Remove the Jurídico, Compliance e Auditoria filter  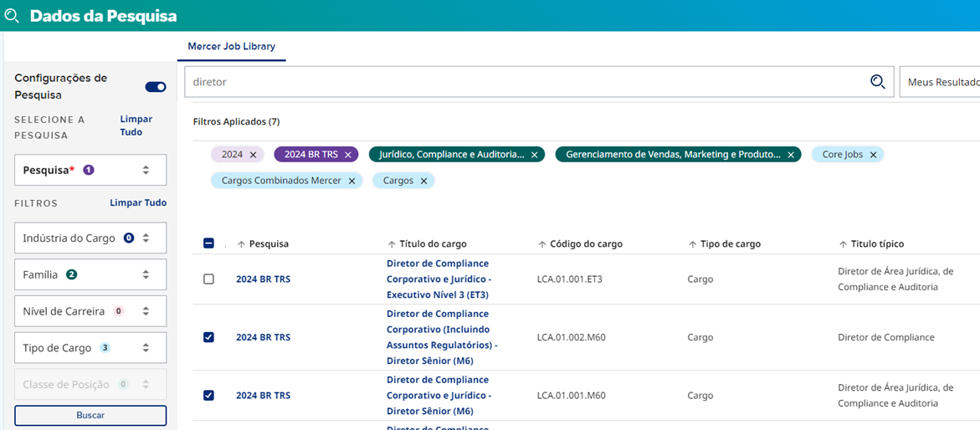534,155
